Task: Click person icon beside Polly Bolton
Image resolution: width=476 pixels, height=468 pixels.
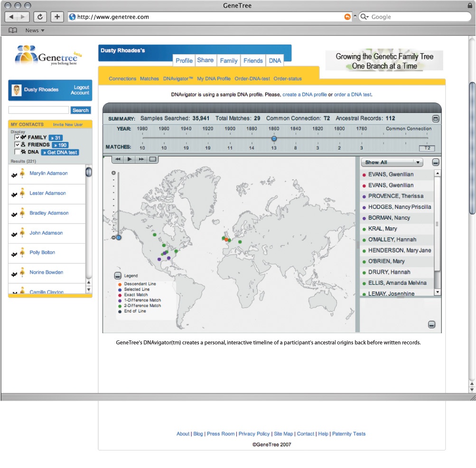Action: [x=22, y=253]
